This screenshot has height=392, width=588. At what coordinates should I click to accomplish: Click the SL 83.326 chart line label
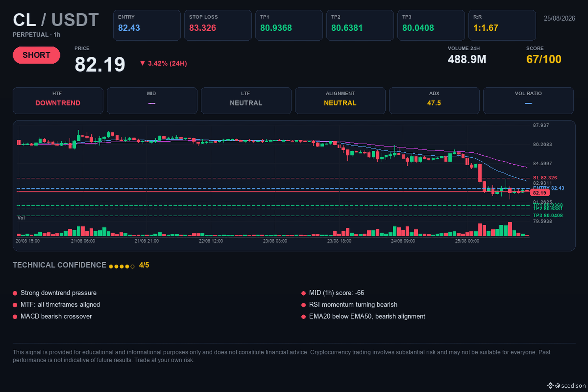point(545,178)
